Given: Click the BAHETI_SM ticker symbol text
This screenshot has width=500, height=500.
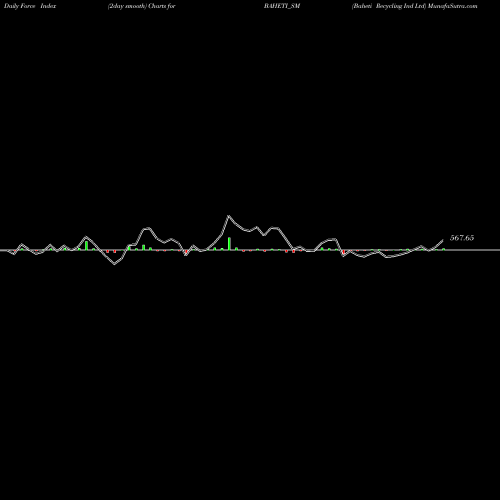Looking at the screenshot, I should click(x=282, y=6).
